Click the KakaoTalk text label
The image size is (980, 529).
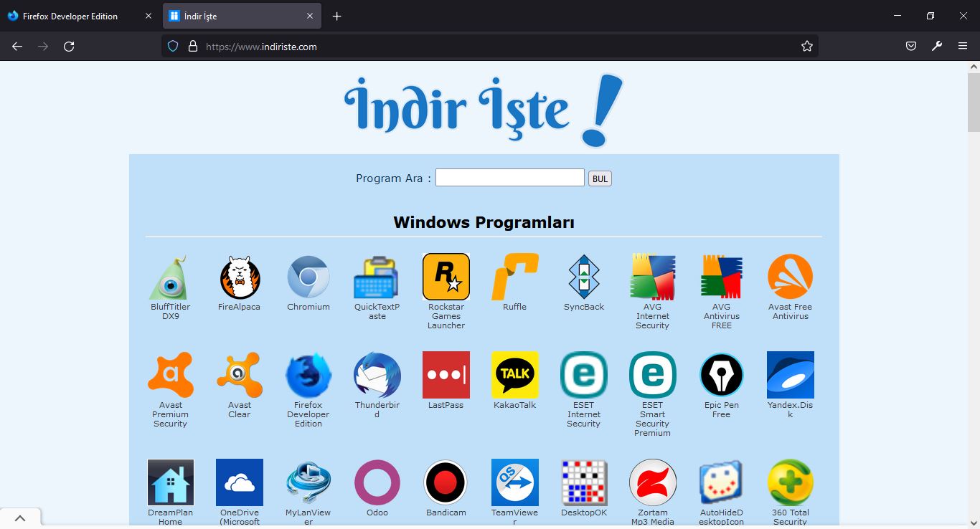pyautogui.click(x=515, y=405)
